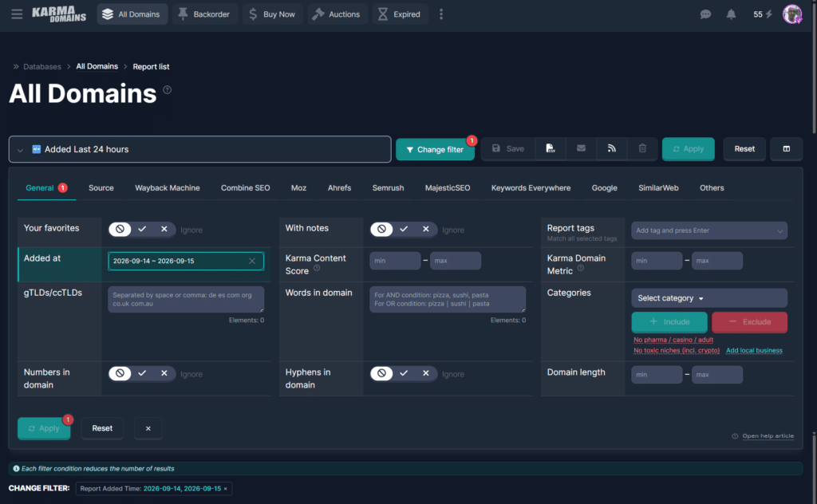Open the chat messages icon

point(705,14)
